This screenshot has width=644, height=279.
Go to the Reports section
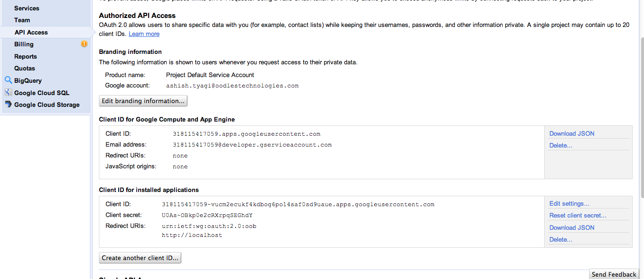click(26, 56)
